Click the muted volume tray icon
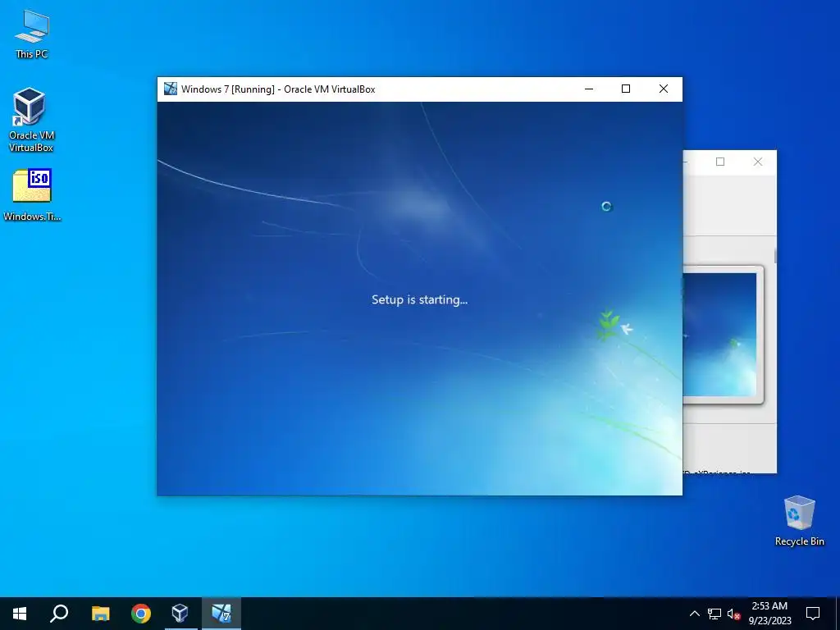This screenshot has height=630, width=840. (x=733, y=614)
